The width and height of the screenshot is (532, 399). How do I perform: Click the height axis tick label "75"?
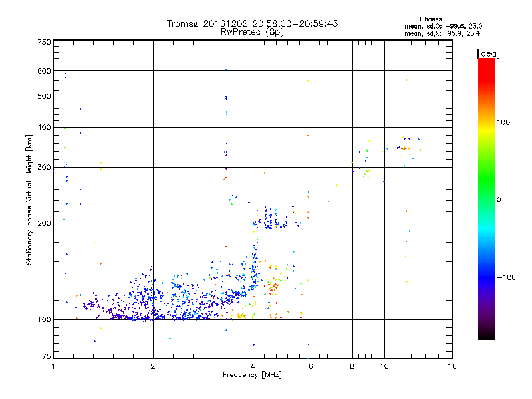[47, 356]
